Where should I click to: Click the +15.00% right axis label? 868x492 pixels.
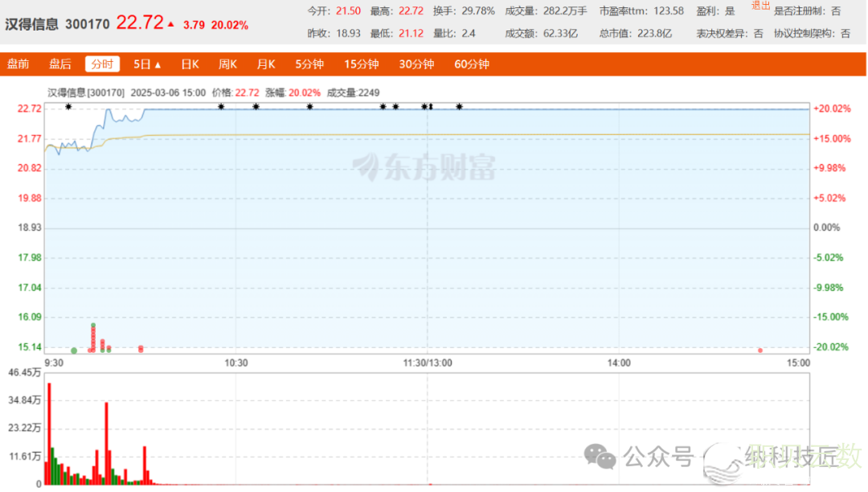(832, 138)
